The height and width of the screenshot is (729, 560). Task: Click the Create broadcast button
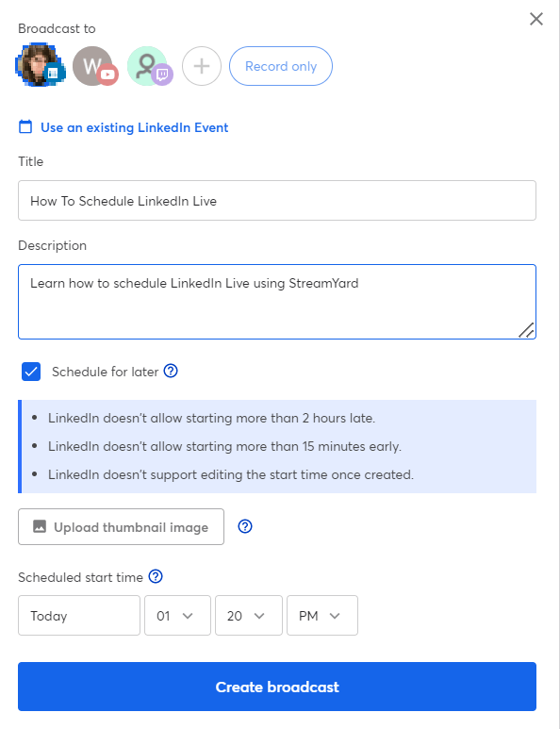277,687
